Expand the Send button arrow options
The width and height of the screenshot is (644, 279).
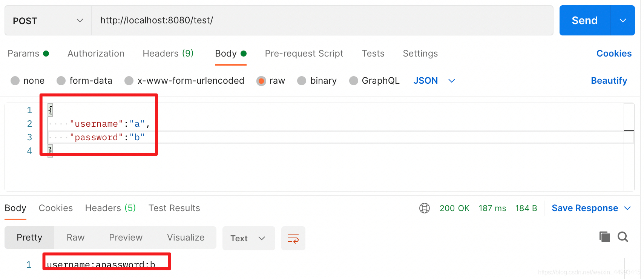[x=623, y=20]
